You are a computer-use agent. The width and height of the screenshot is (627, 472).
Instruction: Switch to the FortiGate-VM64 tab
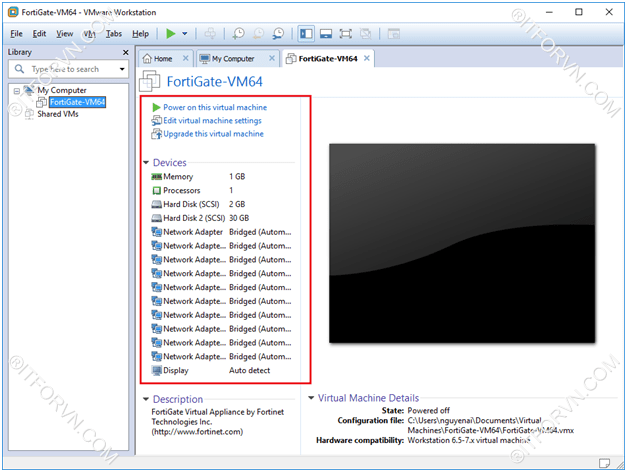pyautogui.click(x=327, y=59)
